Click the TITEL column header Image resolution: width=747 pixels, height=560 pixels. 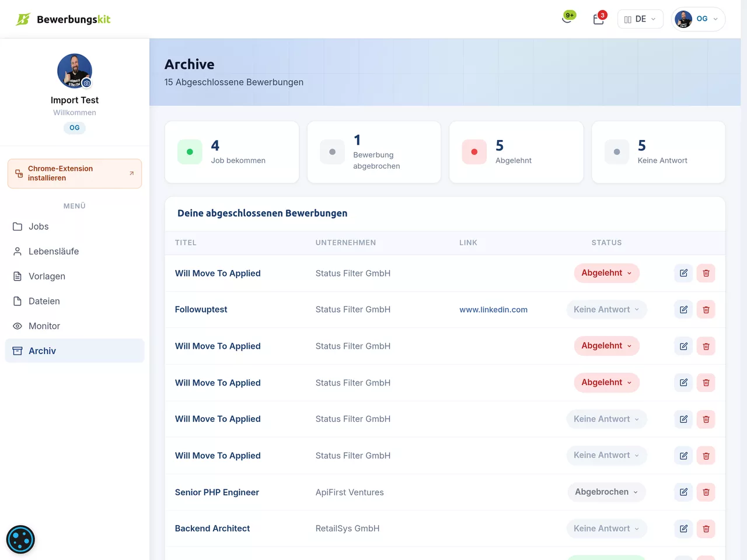tap(186, 243)
